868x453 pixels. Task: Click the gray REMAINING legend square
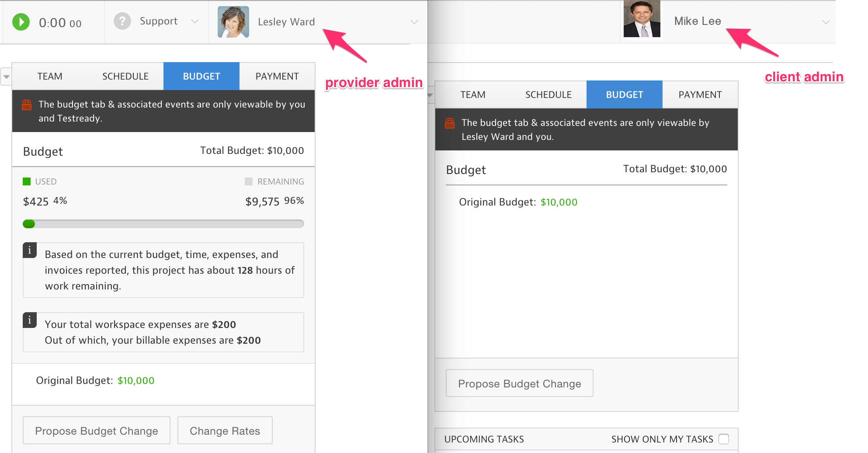[249, 181]
